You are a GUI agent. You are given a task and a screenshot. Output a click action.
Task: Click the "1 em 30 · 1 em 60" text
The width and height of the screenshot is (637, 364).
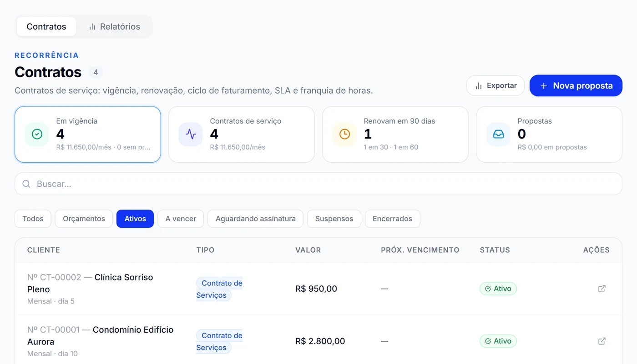391,147
